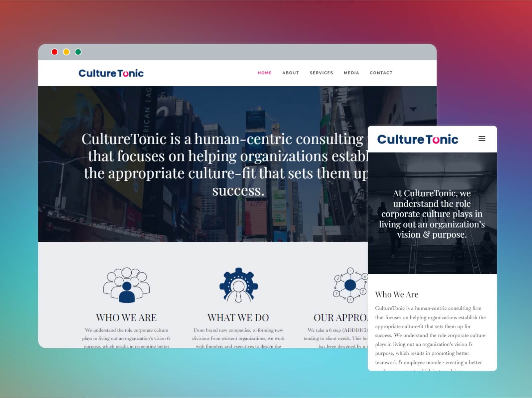Open the MEDIA nav item
The width and height of the screenshot is (532, 398).
click(x=351, y=73)
